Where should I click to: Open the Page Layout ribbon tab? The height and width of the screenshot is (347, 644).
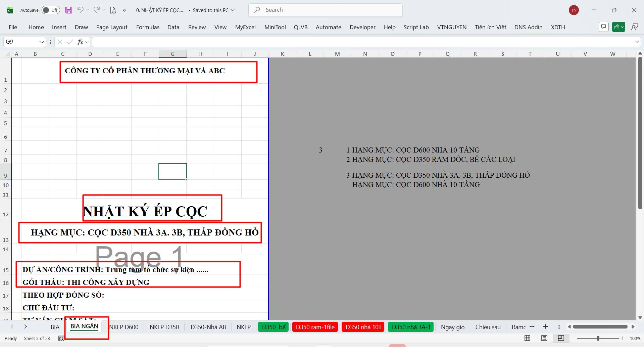point(112,27)
